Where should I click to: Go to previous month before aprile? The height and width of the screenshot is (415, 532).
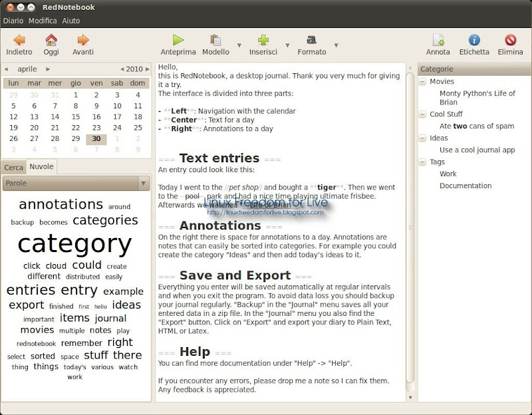coord(6,69)
